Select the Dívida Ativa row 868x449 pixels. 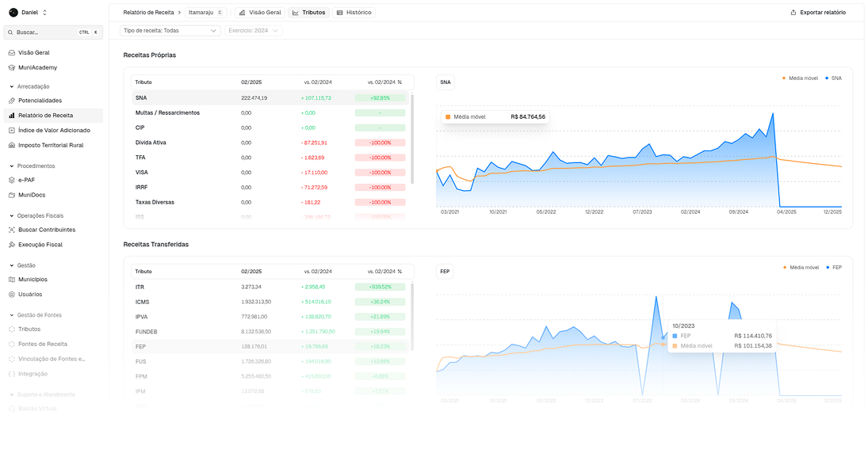(270, 143)
